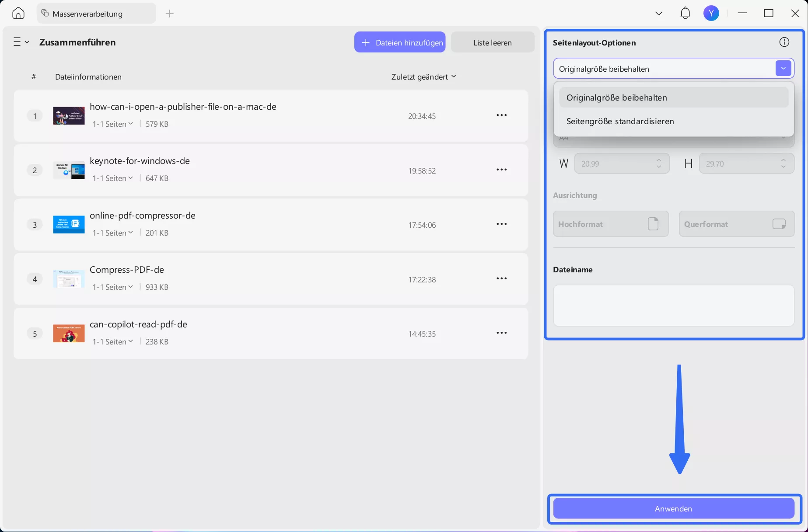Choose Hochformat orientation
Screen dimensions: 808x532
click(x=611, y=224)
